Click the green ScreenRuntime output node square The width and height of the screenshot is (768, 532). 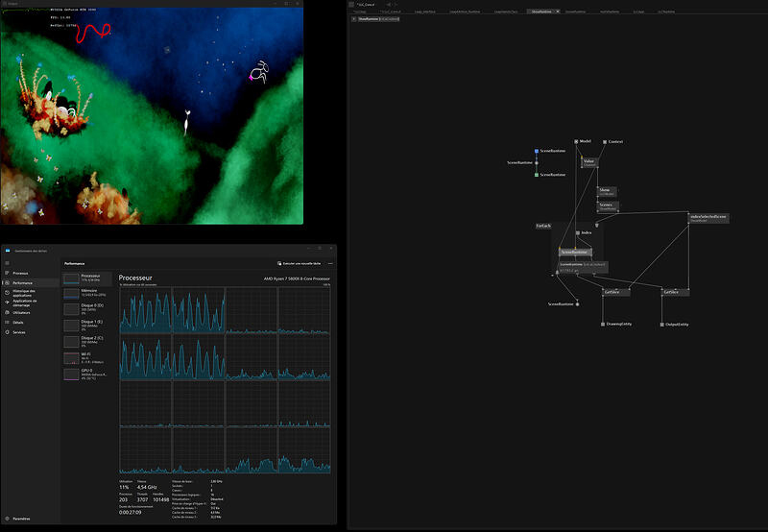tap(537, 175)
